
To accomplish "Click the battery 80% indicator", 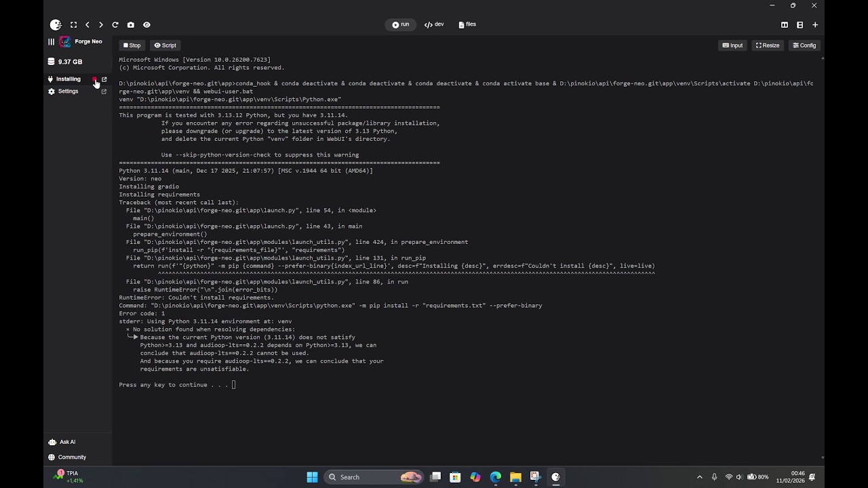I will (x=757, y=477).
